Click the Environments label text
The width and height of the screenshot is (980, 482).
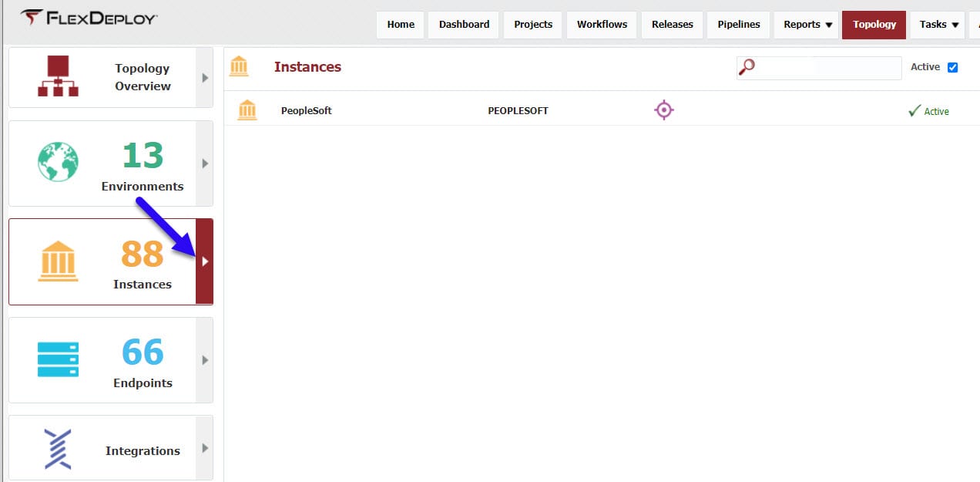143,186
